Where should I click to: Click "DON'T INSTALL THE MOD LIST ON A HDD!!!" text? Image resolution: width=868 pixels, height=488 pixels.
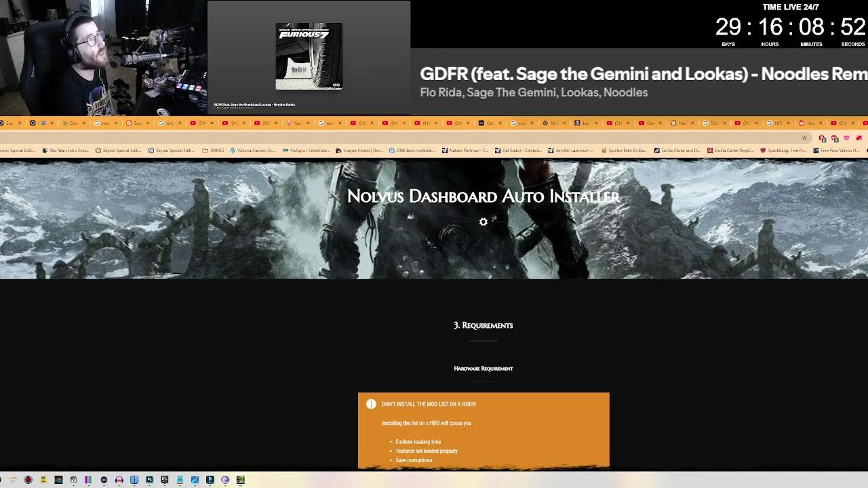(429, 404)
